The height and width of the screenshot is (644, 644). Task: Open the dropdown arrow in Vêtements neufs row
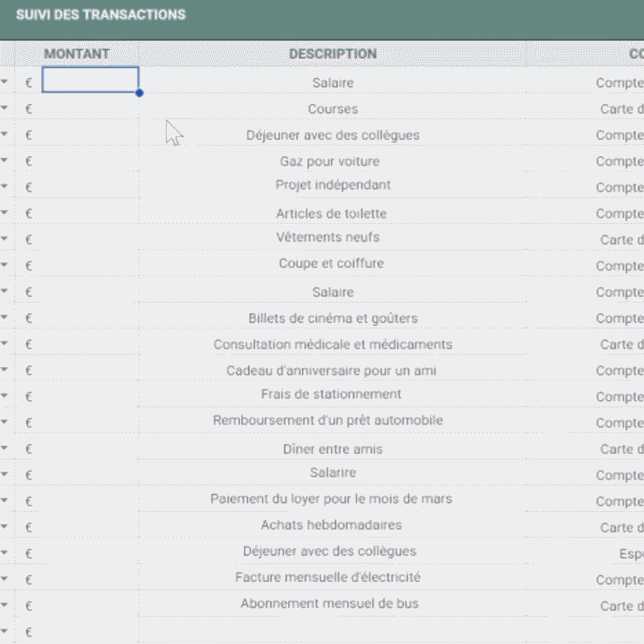tap(5, 239)
